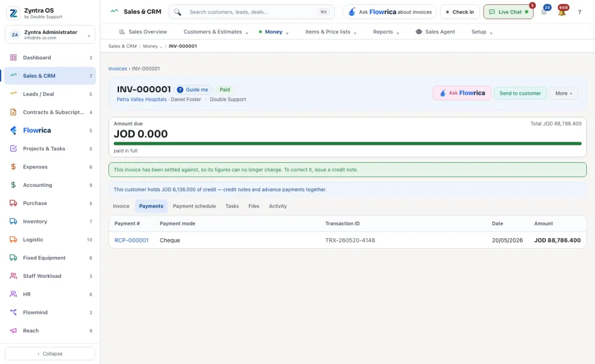Screen dimensions: 595x364
Task: Click the Staff Workload people icon
Action: (13, 276)
